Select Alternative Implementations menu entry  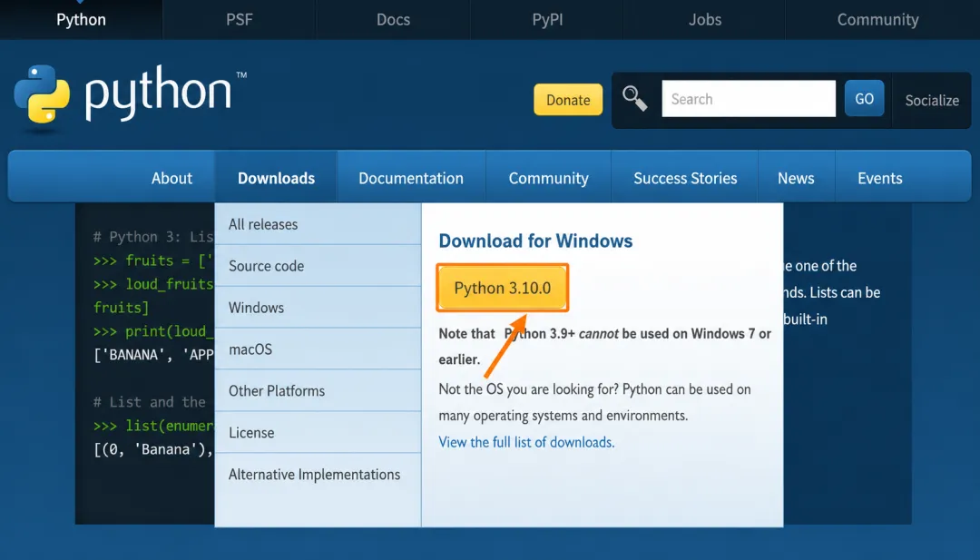click(318, 475)
